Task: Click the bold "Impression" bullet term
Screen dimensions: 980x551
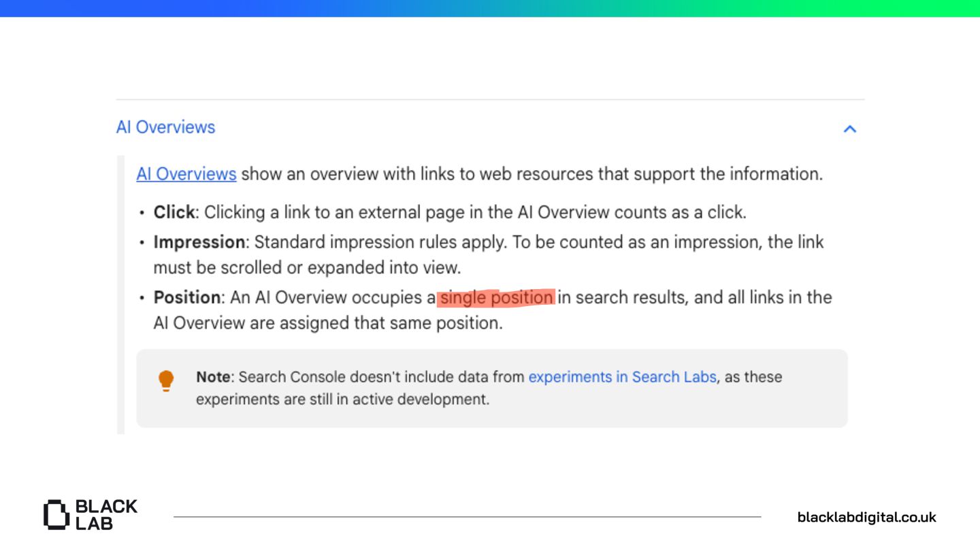Action: point(199,242)
